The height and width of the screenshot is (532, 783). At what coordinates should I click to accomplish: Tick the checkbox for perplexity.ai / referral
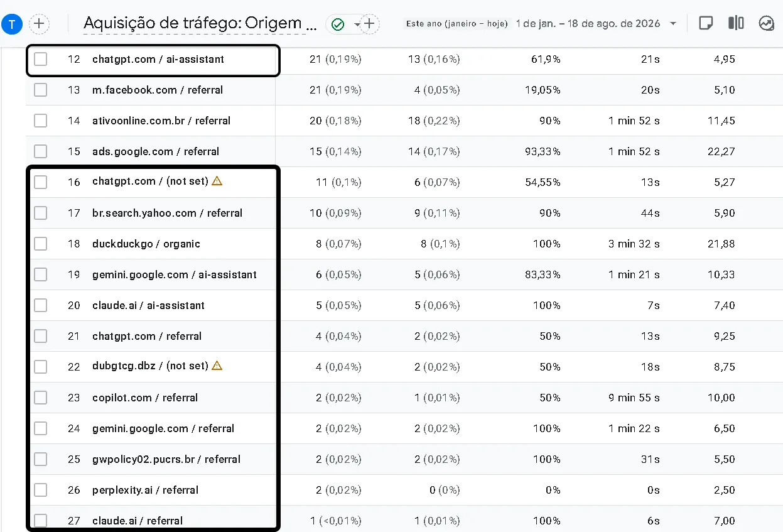click(x=40, y=490)
